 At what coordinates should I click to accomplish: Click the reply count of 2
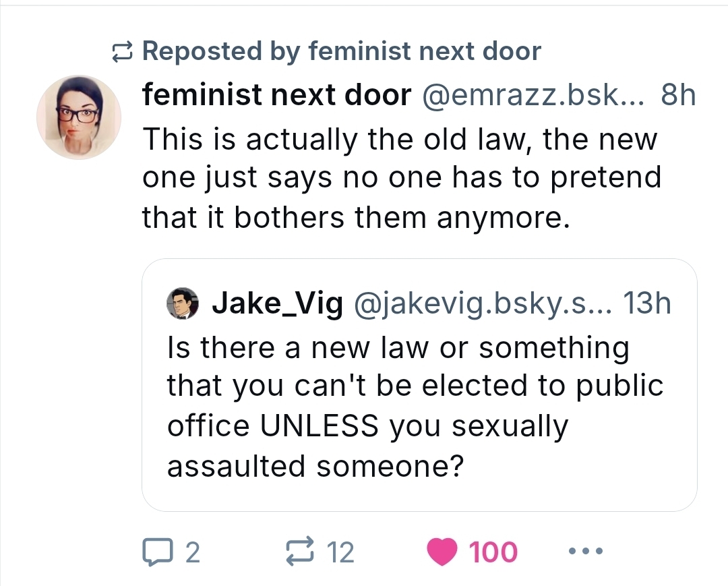[x=192, y=553]
